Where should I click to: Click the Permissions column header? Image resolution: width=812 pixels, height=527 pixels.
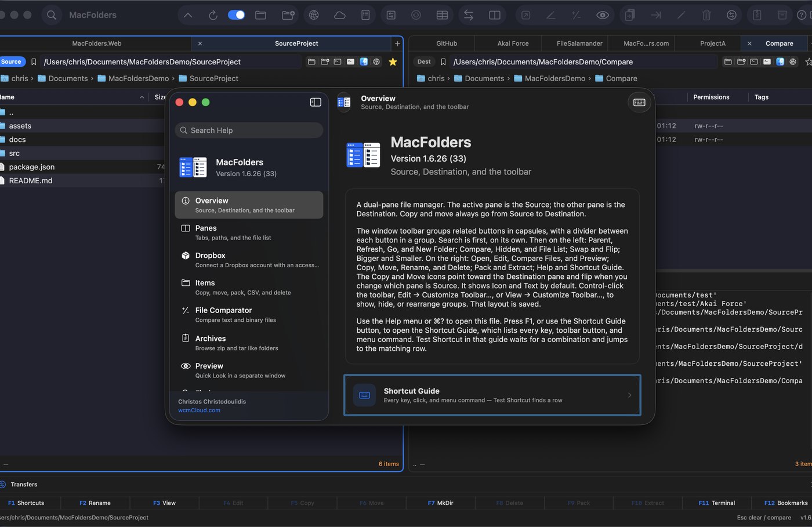711,97
